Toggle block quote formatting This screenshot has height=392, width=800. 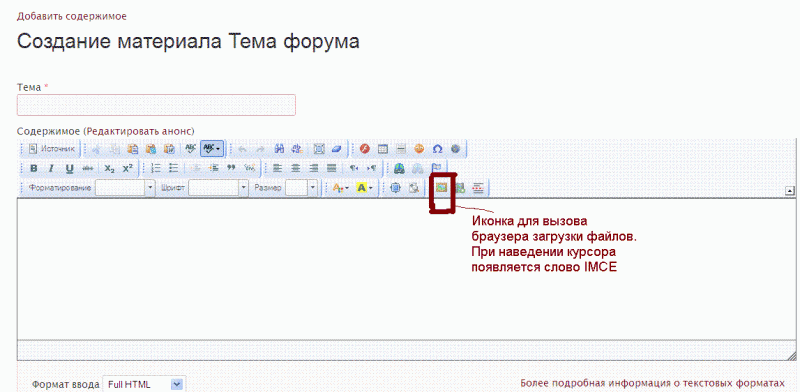(x=231, y=168)
